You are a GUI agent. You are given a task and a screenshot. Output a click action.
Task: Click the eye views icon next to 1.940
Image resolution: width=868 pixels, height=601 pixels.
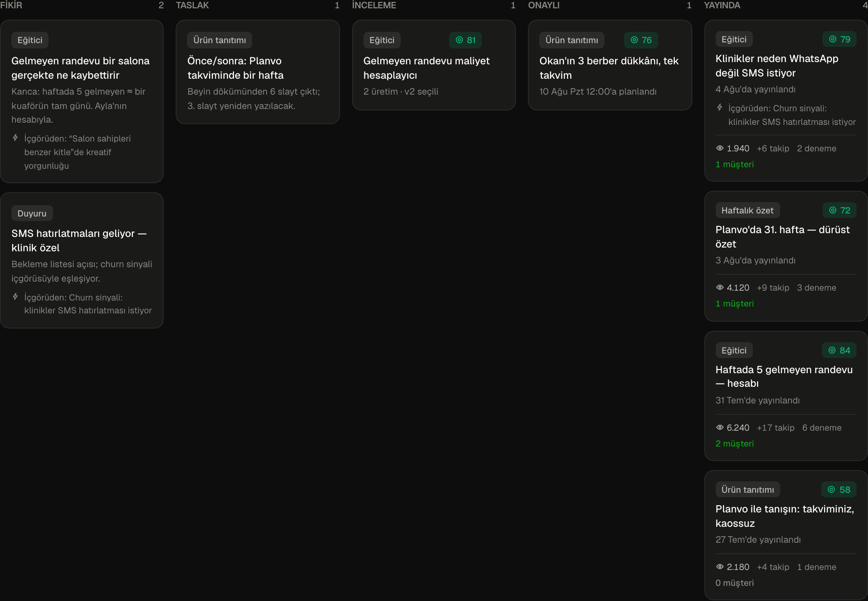720,148
